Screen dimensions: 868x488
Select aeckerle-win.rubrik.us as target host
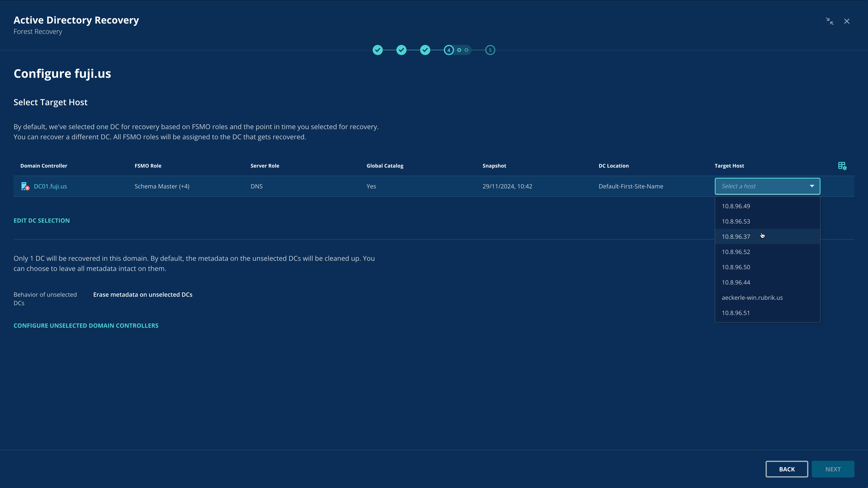point(767,298)
